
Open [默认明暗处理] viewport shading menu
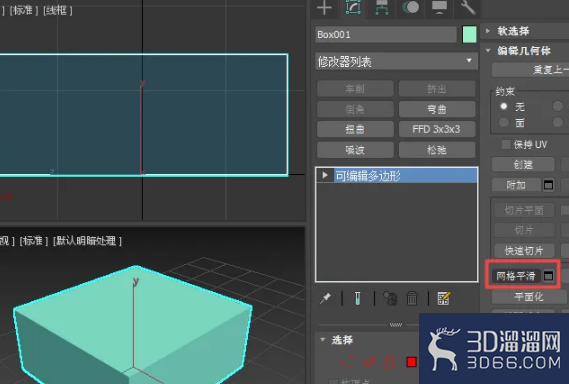[x=87, y=241]
